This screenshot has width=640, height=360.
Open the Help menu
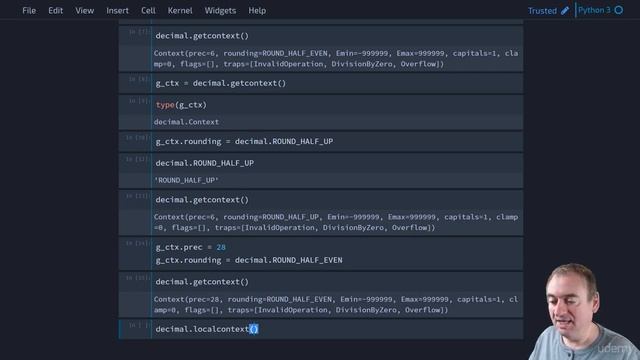(x=257, y=11)
